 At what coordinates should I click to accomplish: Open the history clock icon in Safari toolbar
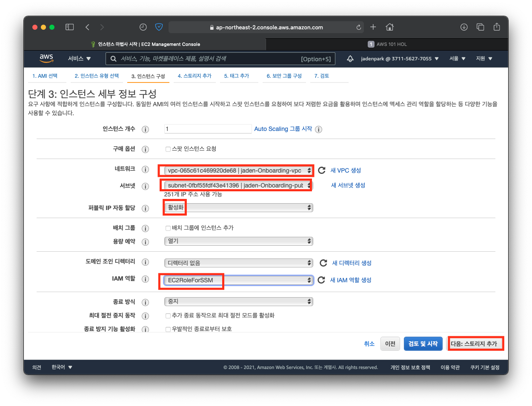pos(143,27)
